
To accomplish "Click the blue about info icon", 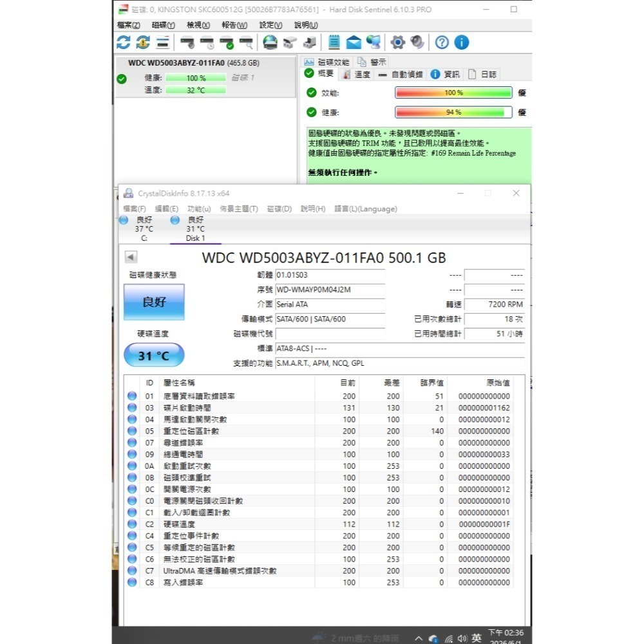I will click(x=462, y=43).
